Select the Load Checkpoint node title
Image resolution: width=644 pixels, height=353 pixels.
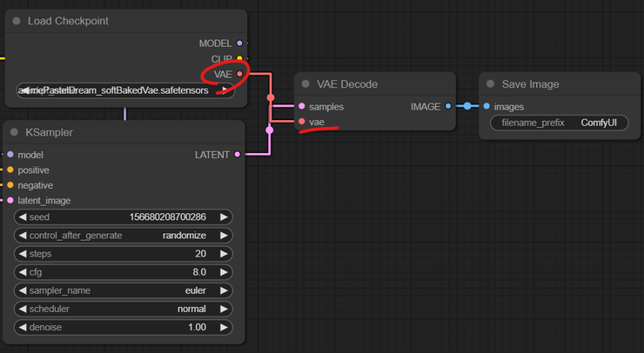68,21
